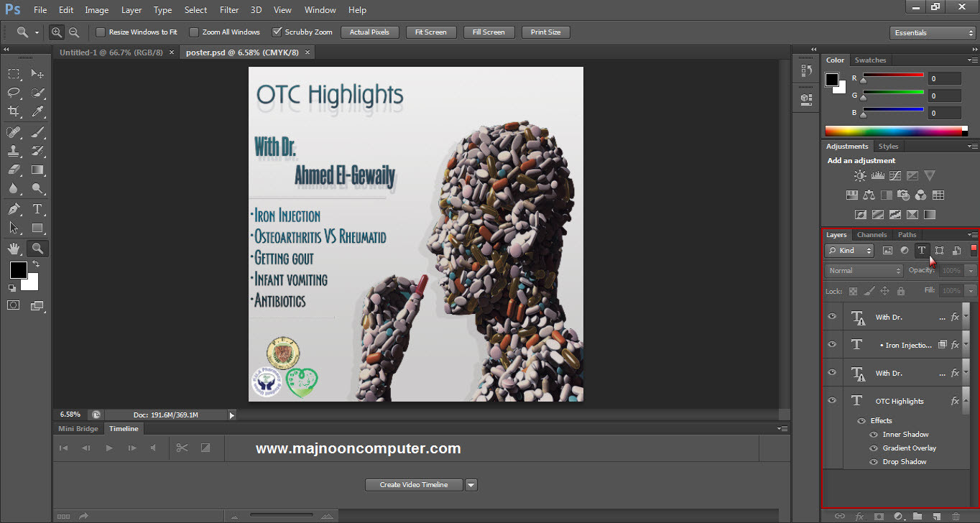Viewport: 980px width, 523px height.
Task: Choose the Blur tool
Action: [x=14, y=189]
